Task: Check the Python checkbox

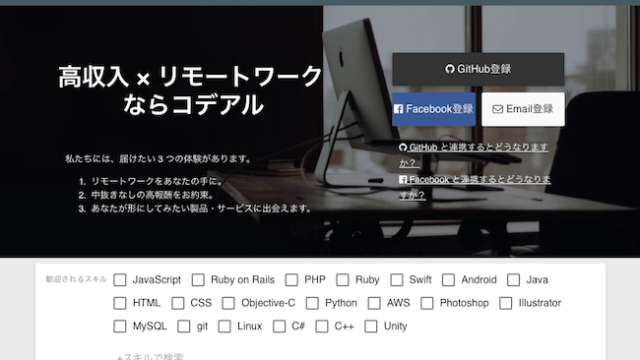Action: tap(312, 303)
